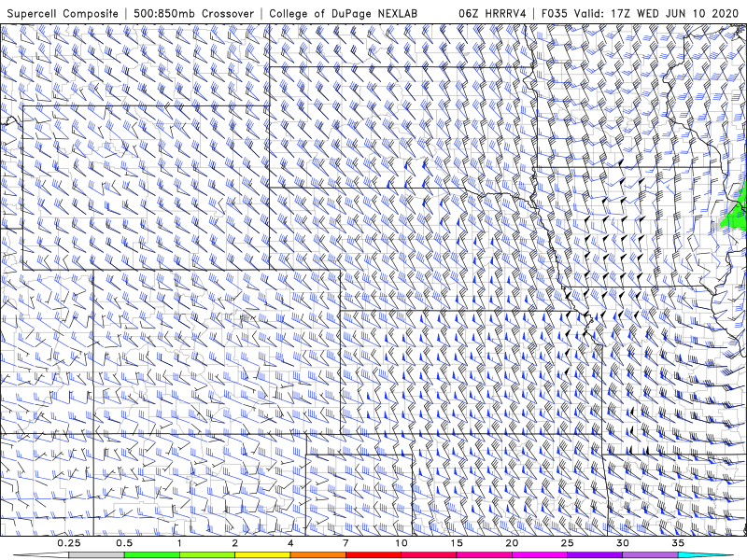Click the gray 0.25–0.5 color bar segment
The width and height of the screenshot is (747, 560).
click(x=96, y=555)
